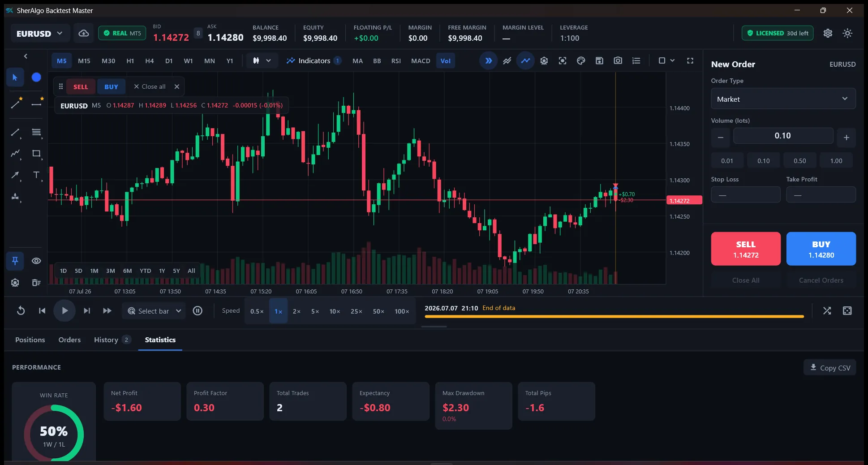Open the Fibonacci levels tool
This screenshot has height=465, width=868.
click(36, 133)
